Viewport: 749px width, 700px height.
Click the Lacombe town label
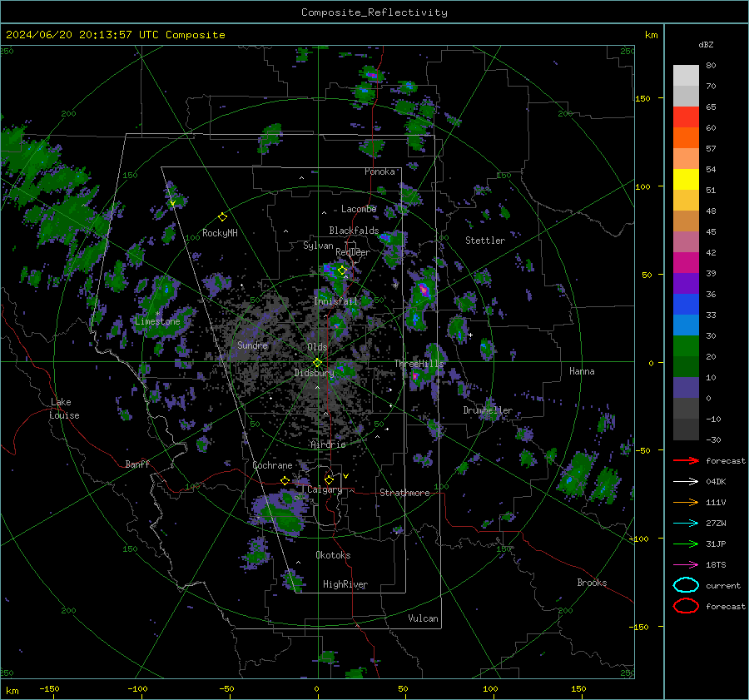(359, 209)
